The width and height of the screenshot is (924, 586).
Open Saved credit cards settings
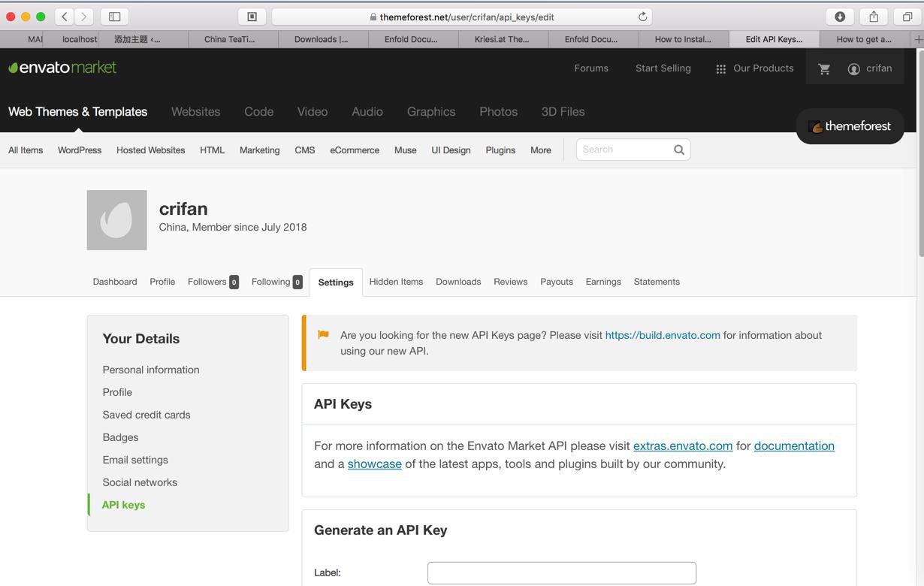(146, 415)
